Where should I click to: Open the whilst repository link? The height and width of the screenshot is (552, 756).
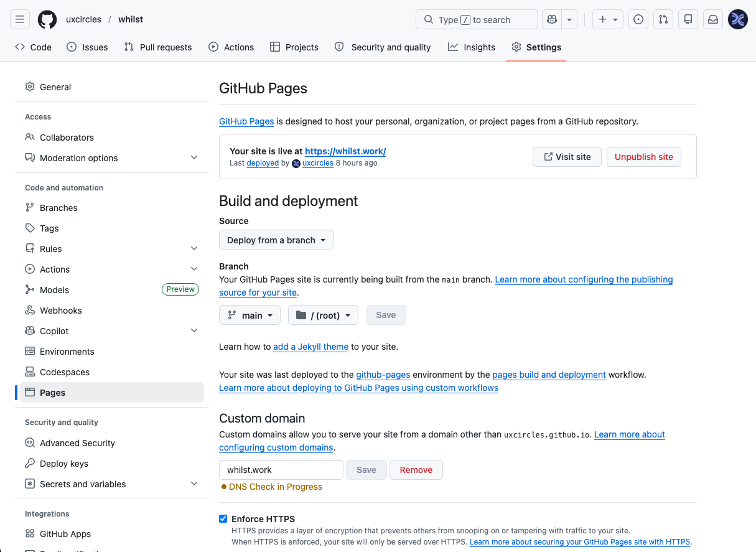[x=131, y=19]
